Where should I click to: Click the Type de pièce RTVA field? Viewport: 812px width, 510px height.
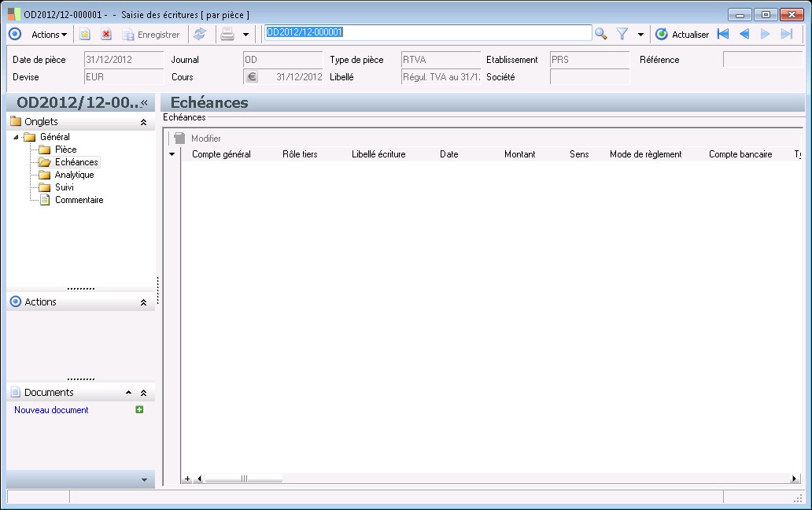441,60
